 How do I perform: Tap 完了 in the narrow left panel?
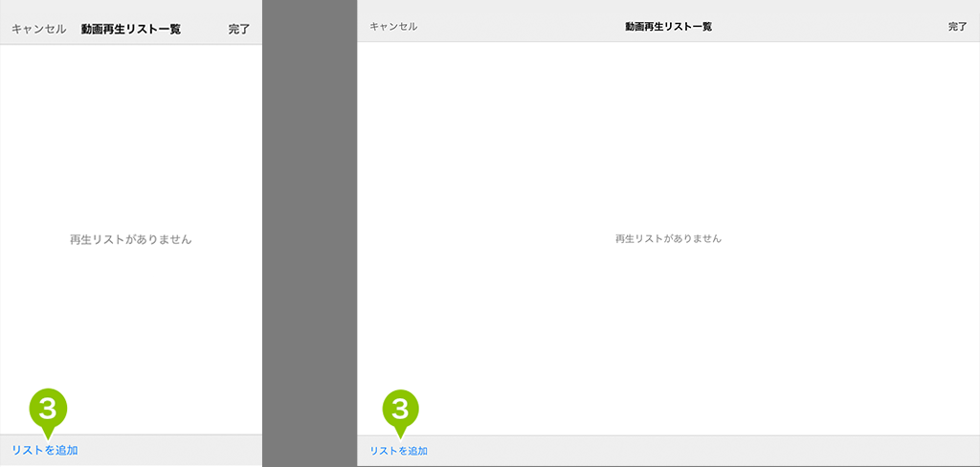coord(238,29)
